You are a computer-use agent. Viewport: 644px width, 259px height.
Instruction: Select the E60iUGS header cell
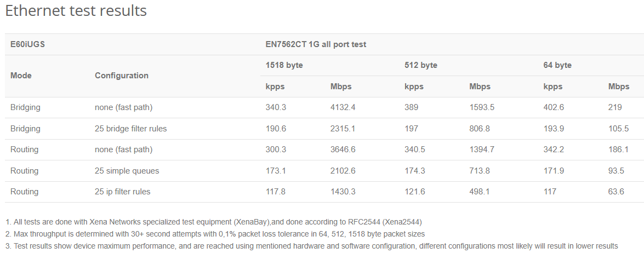[x=27, y=44]
